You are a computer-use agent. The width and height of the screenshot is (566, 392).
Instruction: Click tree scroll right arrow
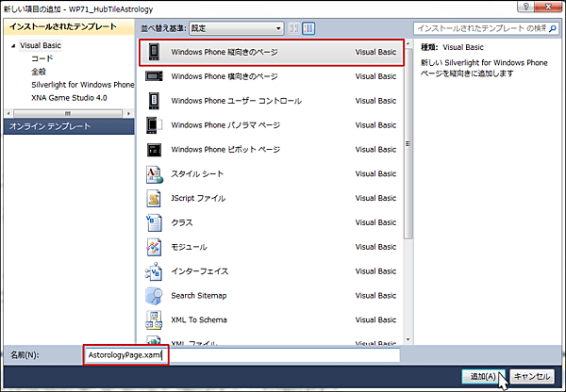[x=129, y=114]
